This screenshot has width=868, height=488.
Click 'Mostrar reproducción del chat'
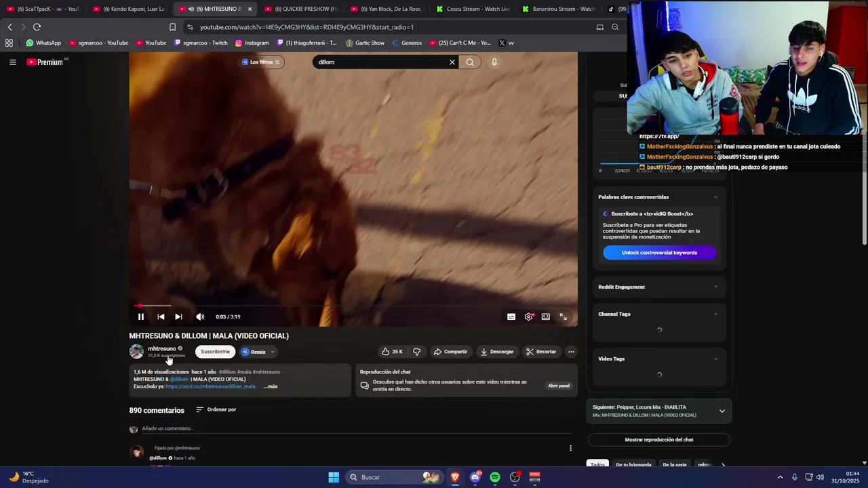click(659, 440)
